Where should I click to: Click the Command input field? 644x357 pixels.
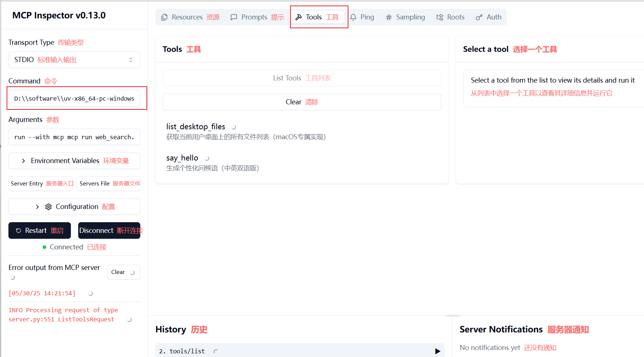[x=74, y=98]
